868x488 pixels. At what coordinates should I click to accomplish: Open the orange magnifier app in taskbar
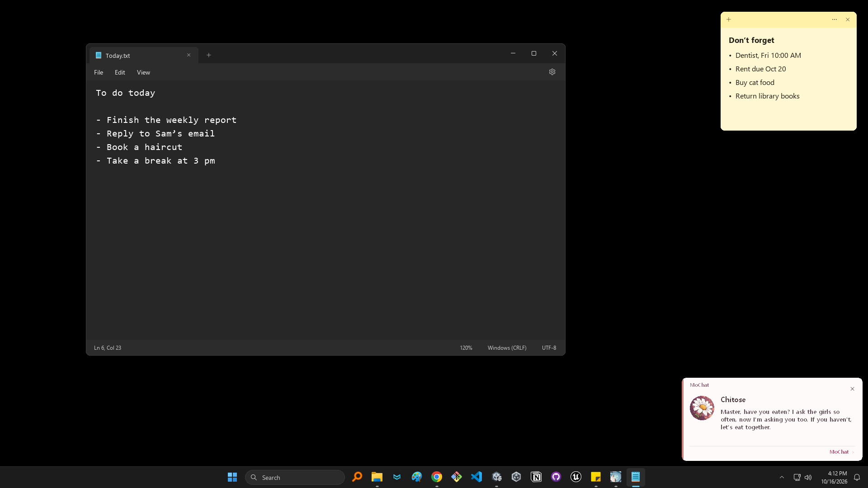357,477
